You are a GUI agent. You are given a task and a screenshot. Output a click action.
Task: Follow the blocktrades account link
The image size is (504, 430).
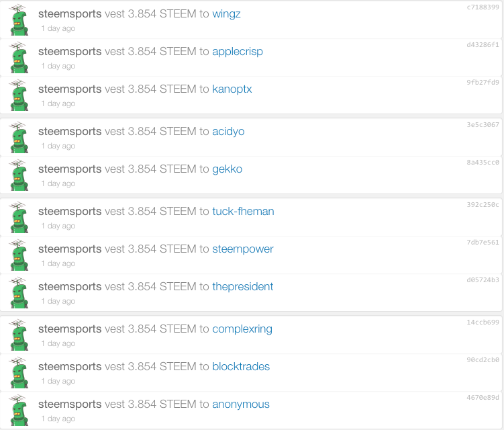[241, 367]
